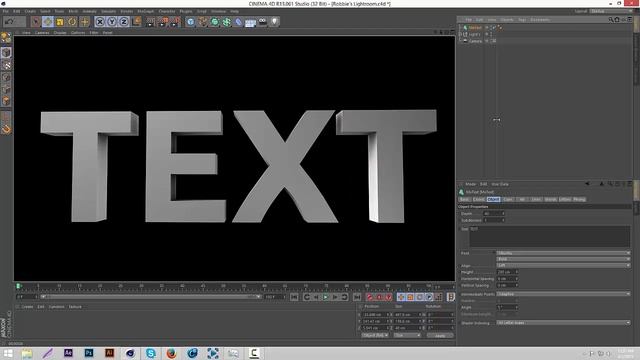The height and width of the screenshot is (360, 640).
Task: Open the Simulate menu
Action: point(108,11)
